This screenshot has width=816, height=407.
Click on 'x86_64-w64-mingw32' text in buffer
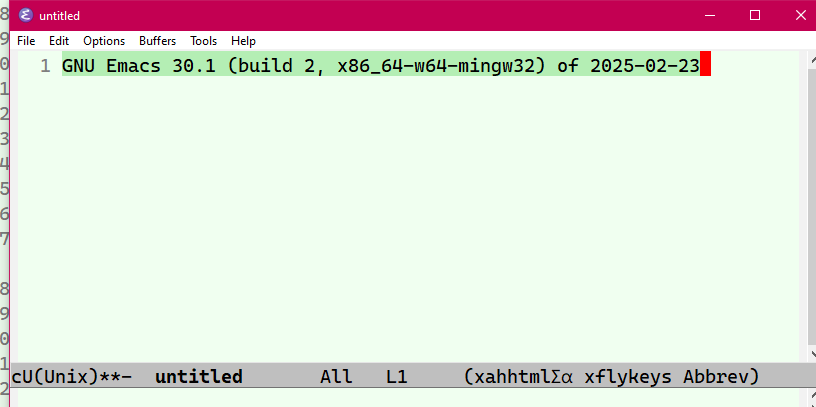click(436, 66)
